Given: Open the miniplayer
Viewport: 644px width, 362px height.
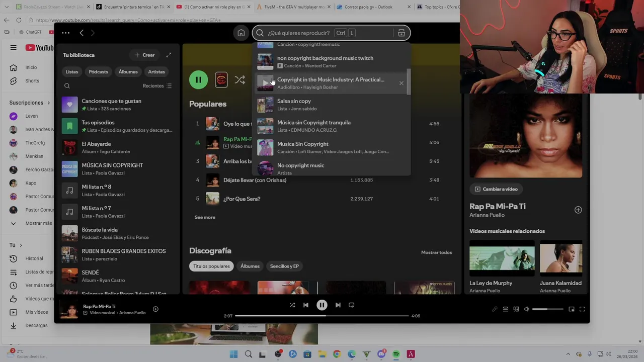Looking at the screenshot, I should 572,309.
